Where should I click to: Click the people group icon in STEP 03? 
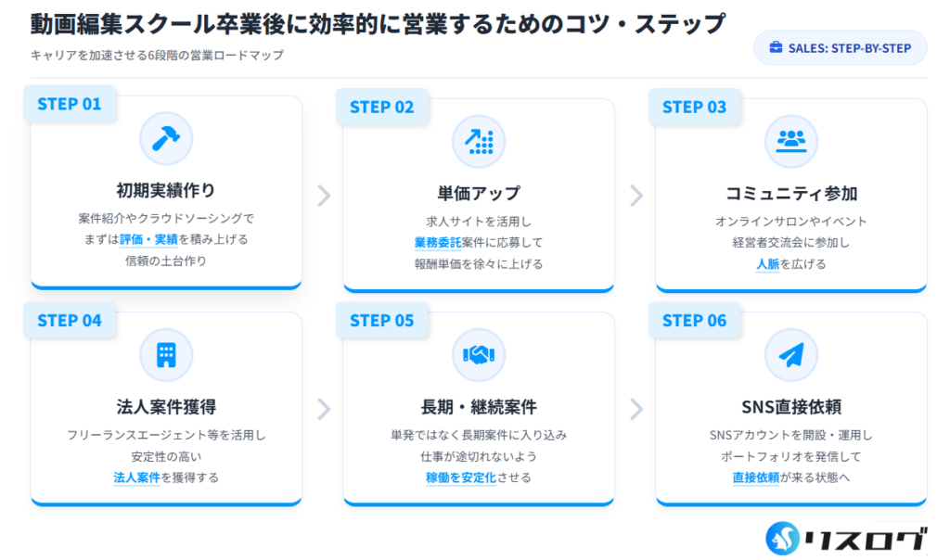tap(791, 141)
